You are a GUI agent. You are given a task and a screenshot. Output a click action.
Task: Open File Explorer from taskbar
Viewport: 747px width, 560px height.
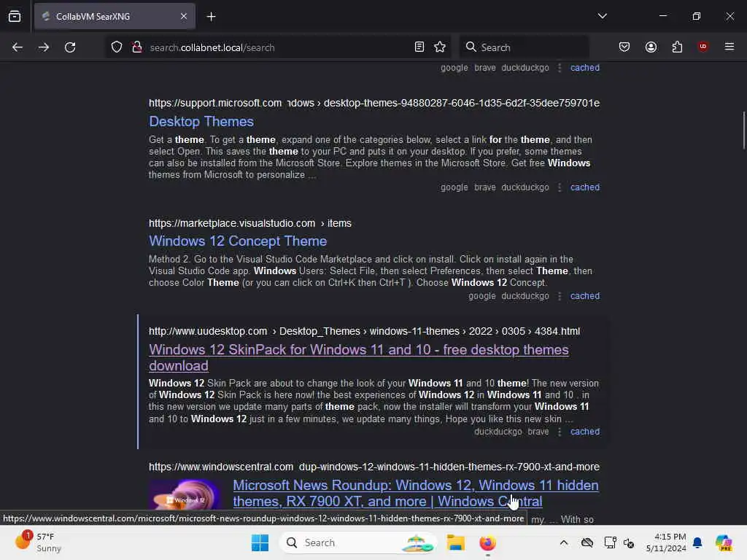pos(455,542)
